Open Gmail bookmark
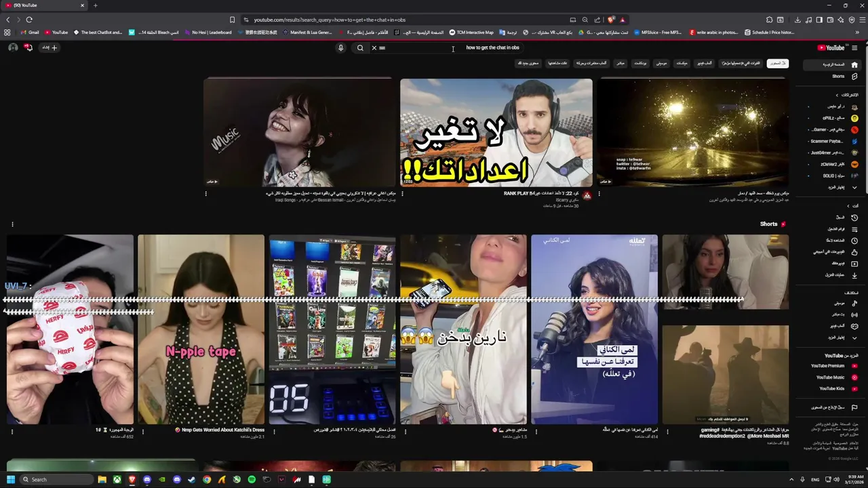868x488 pixels. click(x=30, y=33)
